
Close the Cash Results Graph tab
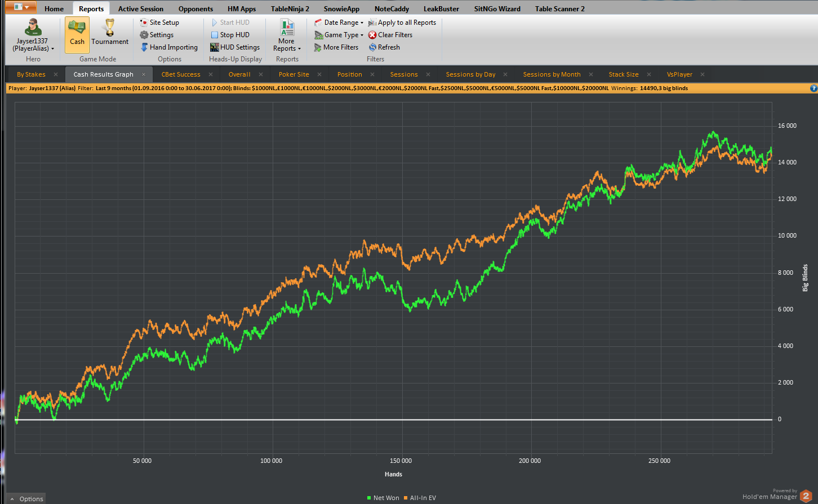[x=144, y=74]
